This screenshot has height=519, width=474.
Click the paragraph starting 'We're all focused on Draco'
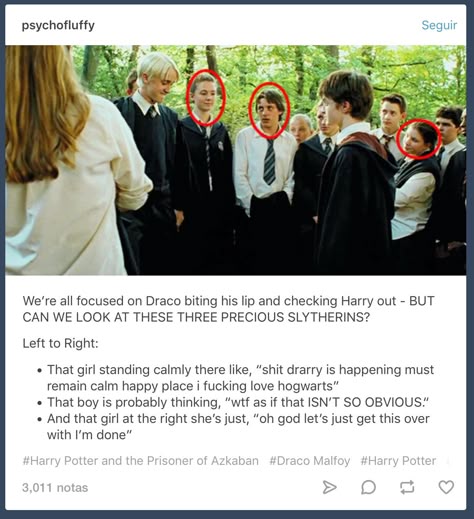coord(229,309)
